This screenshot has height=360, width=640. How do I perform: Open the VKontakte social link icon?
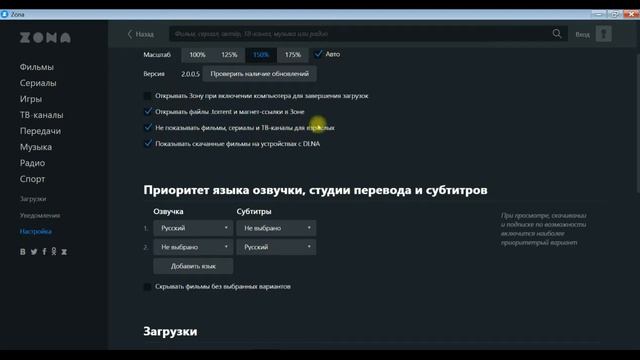pyautogui.click(x=23, y=252)
